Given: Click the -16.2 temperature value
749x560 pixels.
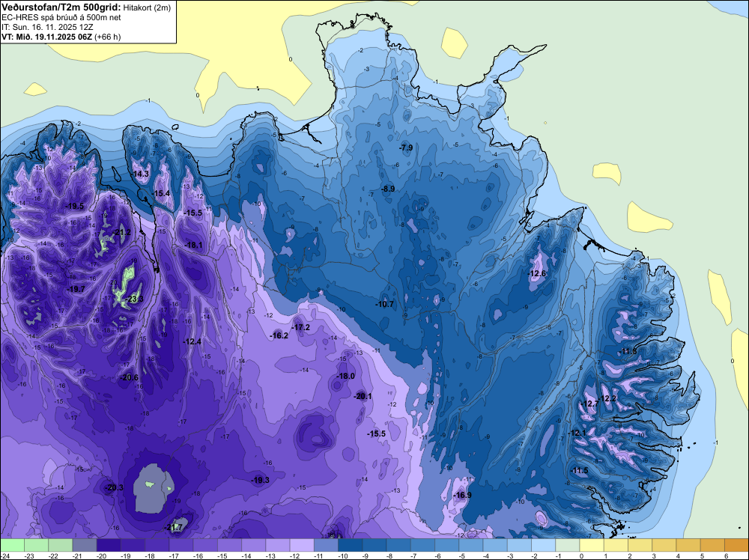Looking at the screenshot, I should point(279,335).
